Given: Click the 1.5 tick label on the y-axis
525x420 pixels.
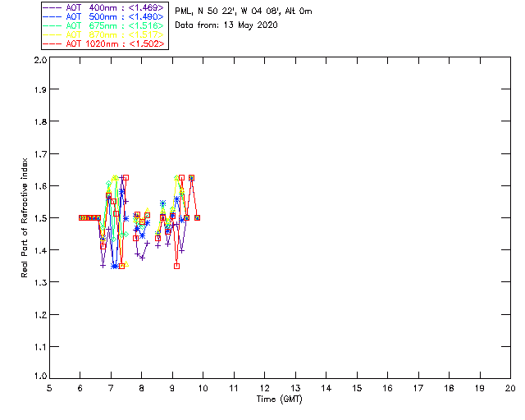Looking at the screenshot, I should pos(39,218).
